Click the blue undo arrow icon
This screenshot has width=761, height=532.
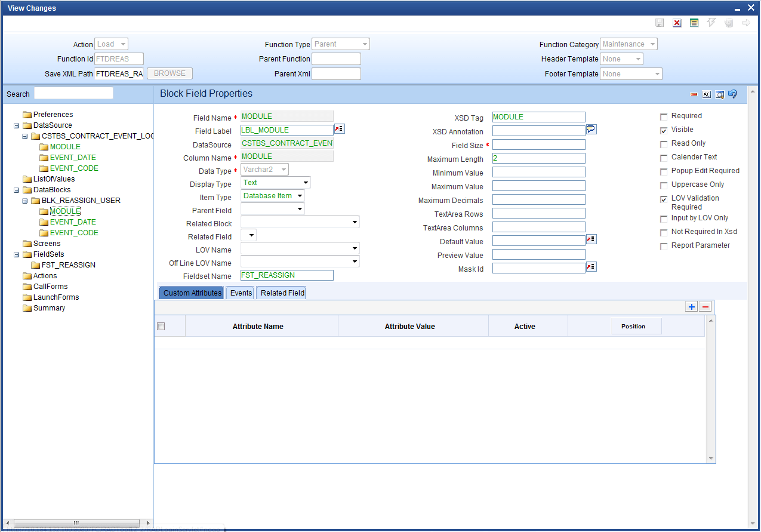pyautogui.click(x=732, y=94)
